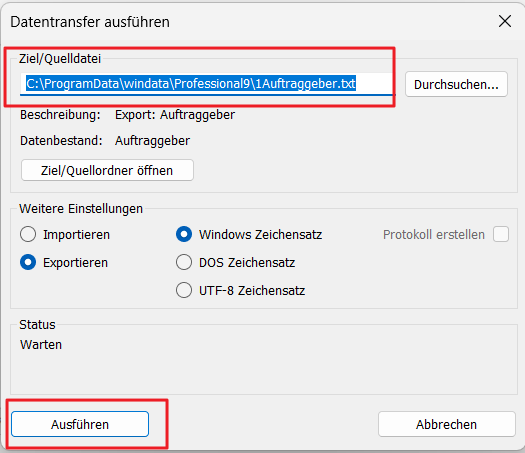Click the Ausführen button
Viewport: 525px width, 453px height.
[80, 424]
